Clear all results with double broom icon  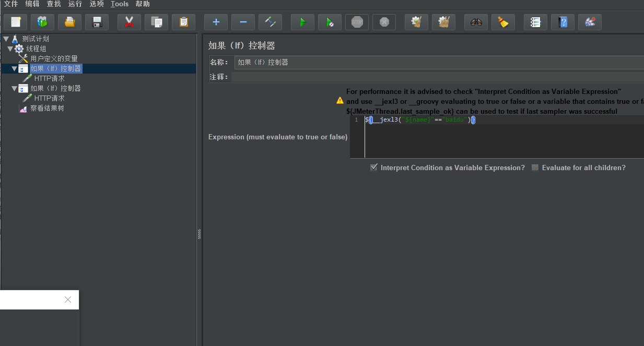tap(444, 22)
